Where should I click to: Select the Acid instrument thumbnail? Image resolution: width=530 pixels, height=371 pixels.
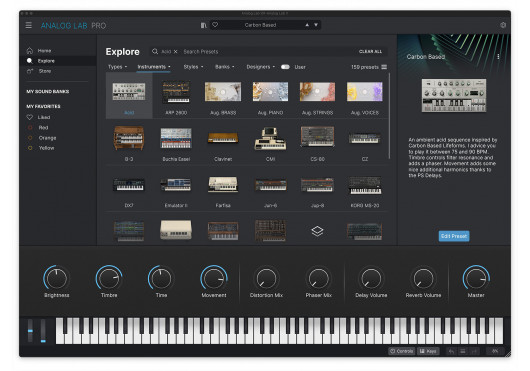(129, 92)
